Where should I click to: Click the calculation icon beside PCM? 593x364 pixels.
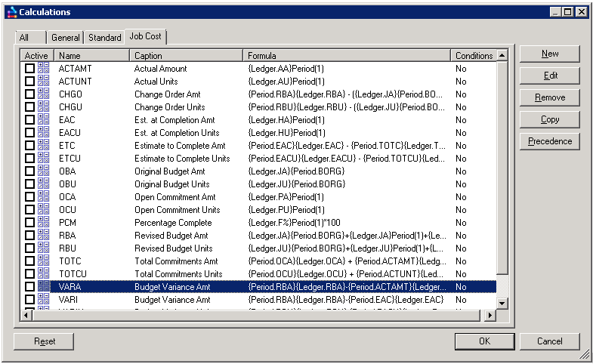(x=44, y=223)
